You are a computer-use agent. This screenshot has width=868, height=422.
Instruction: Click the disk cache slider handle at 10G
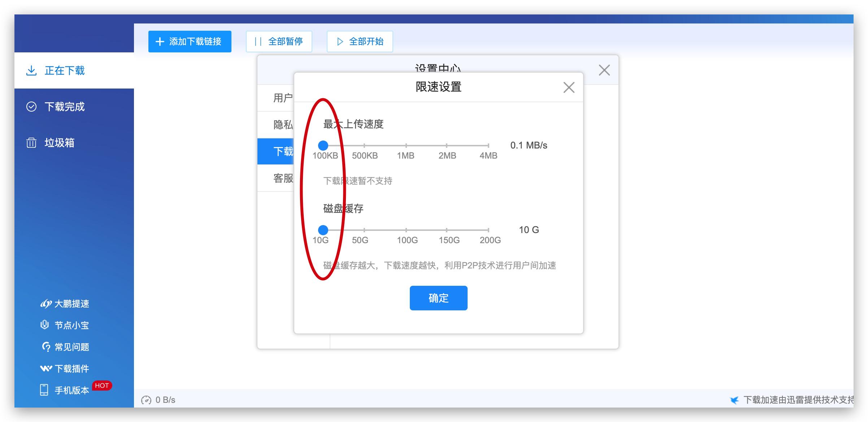click(323, 229)
